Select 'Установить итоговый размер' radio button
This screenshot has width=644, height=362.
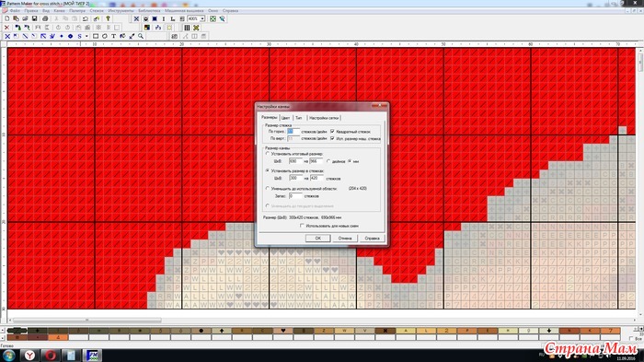point(268,154)
